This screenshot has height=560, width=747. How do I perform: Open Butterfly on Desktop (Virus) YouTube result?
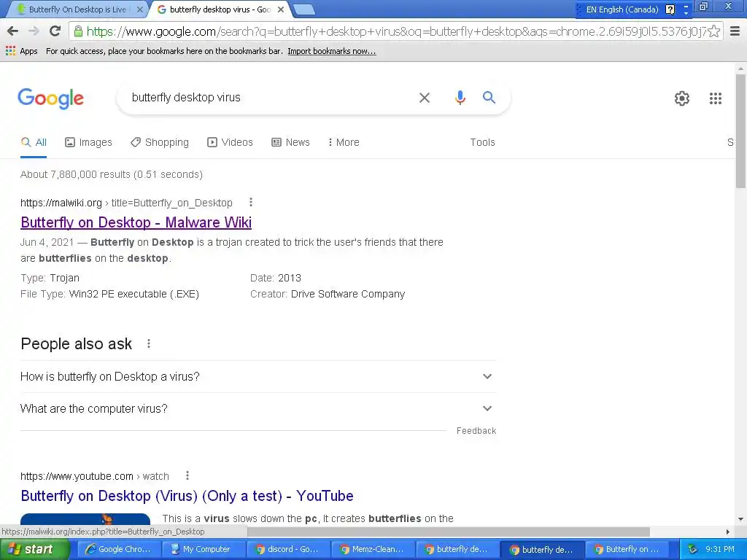coord(187,496)
